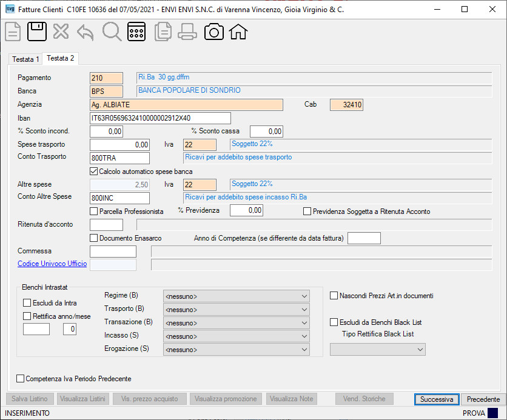Screen dimensions: 507x420
Task: Click the copy document icon
Action: (x=163, y=32)
